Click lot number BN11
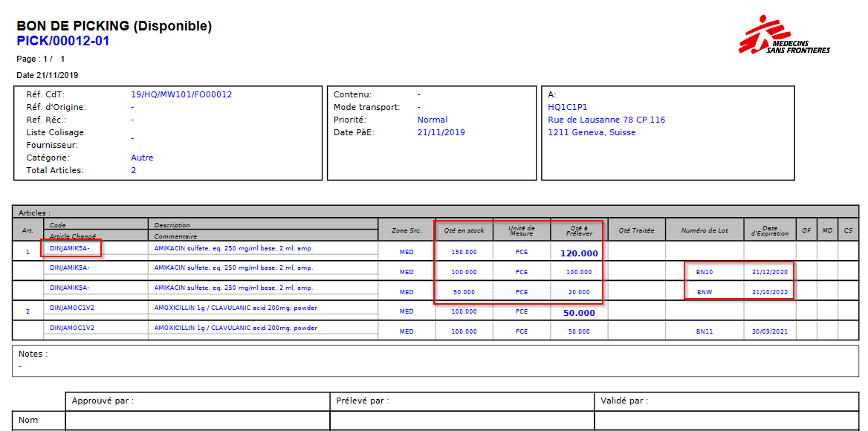The image size is (868, 431). (705, 331)
